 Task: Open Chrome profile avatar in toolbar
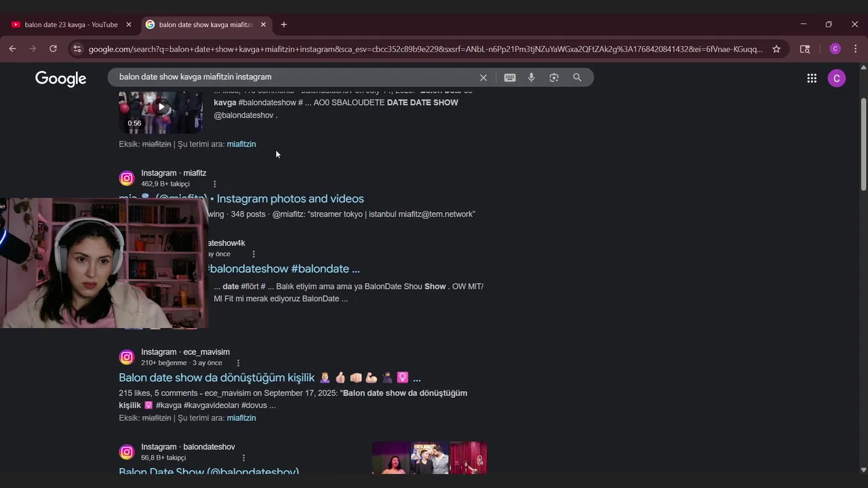click(x=835, y=49)
